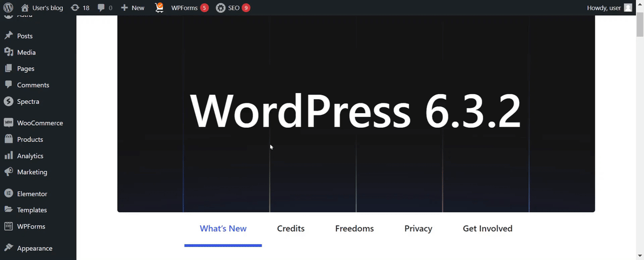Click the Media icon in the sidebar
The width and height of the screenshot is (644, 260).
pyautogui.click(x=8, y=52)
